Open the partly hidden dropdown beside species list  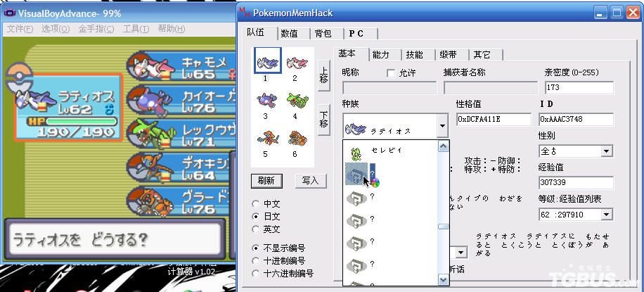coord(461,252)
